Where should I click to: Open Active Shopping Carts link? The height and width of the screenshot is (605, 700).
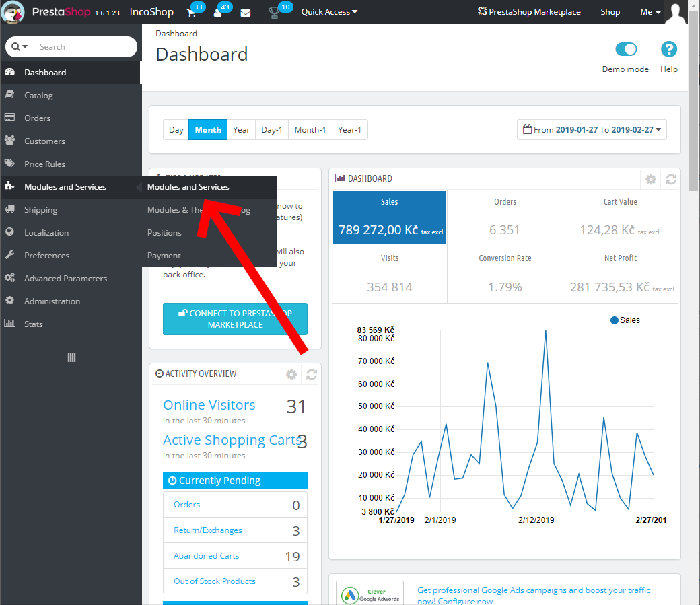[233, 440]
